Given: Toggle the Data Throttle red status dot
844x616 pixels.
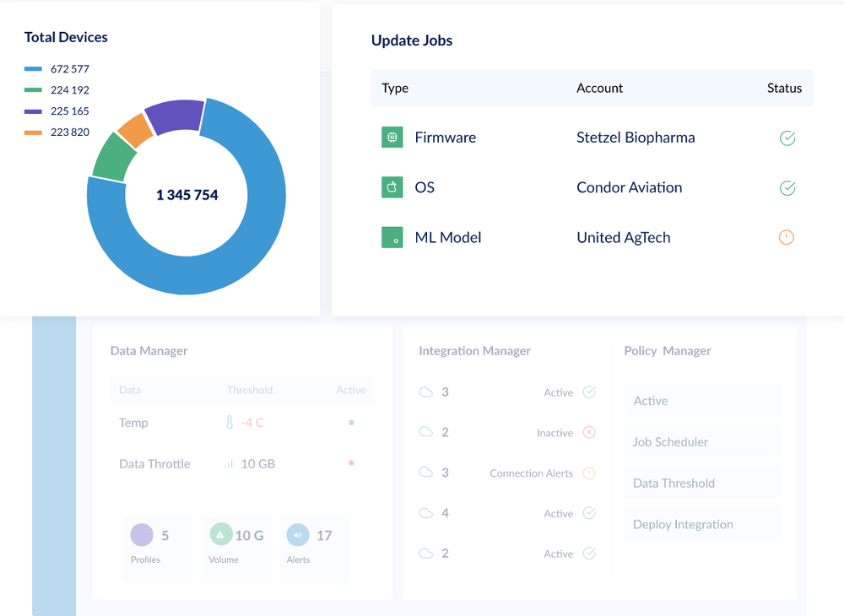Looking at the screenshot, I should (x=351, y=462).
